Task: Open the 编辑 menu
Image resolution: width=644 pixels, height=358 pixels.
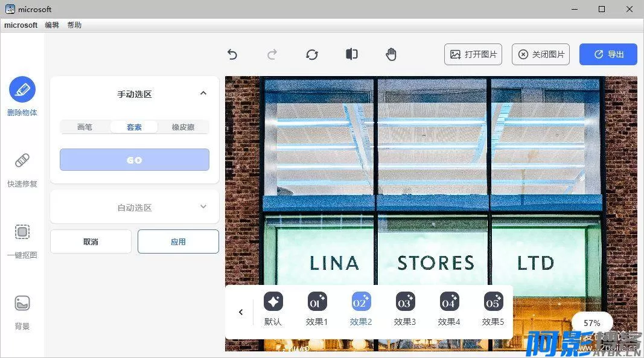Action: [52, 25]
